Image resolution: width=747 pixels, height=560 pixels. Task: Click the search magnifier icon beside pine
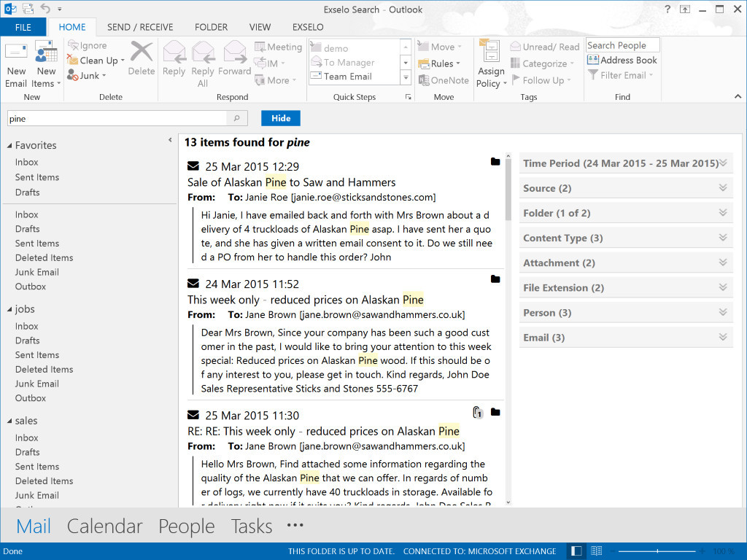(x=237, y=118)
